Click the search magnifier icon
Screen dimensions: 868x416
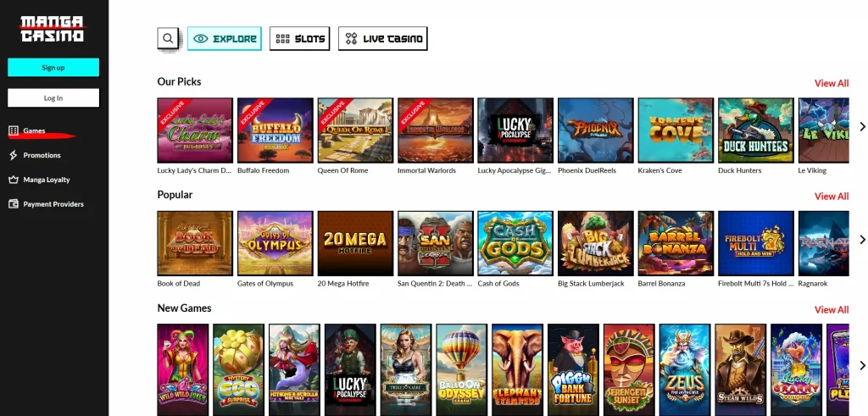(x=168, y=39)
